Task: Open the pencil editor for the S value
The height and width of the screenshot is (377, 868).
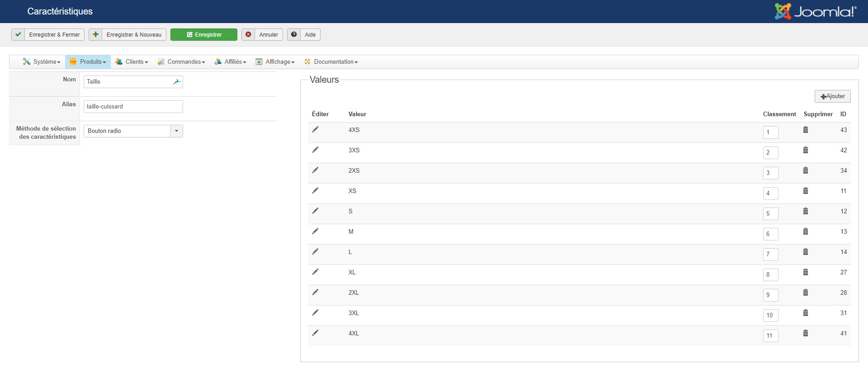Action: 315,211
